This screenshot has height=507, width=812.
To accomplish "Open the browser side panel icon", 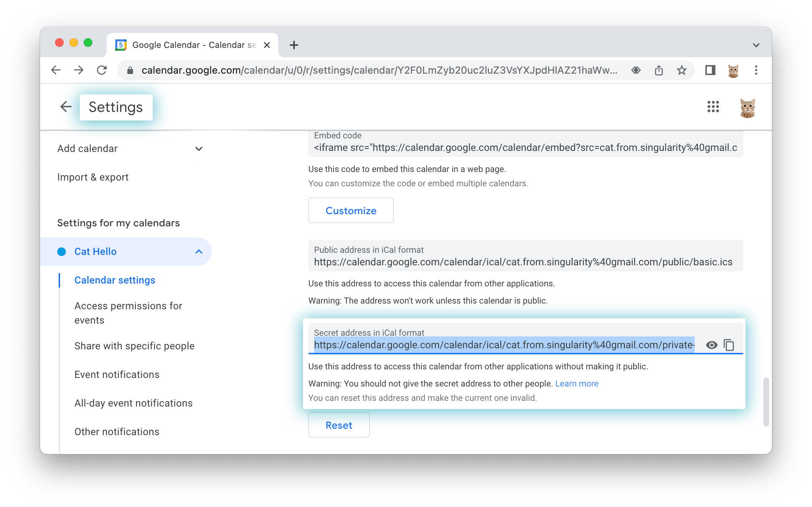I will (x=710, y=70).
